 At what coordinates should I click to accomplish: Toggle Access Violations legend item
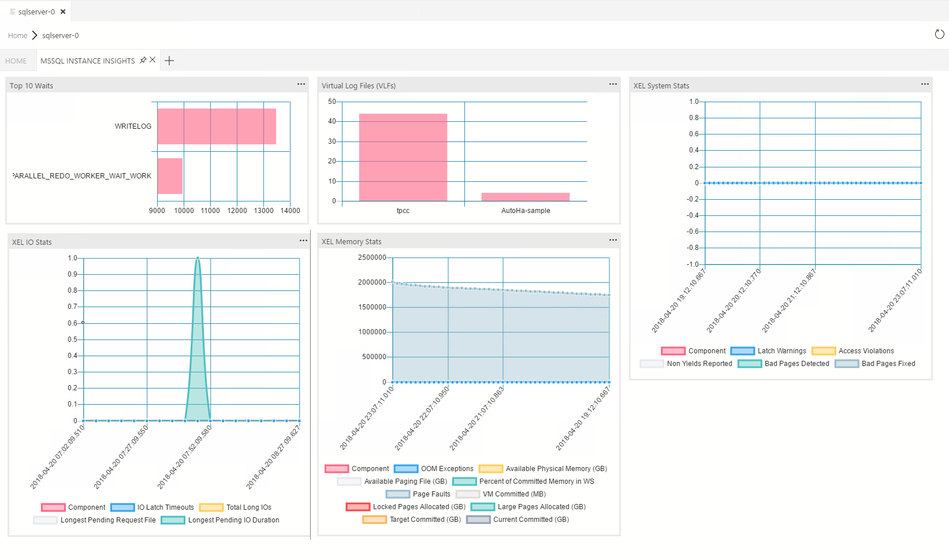[853, 351]
